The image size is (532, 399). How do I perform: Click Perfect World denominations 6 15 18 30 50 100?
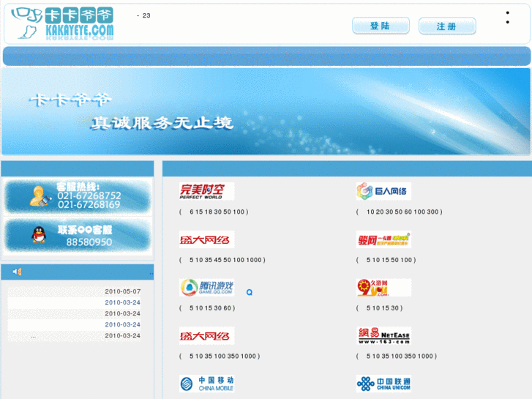[214, 212]
